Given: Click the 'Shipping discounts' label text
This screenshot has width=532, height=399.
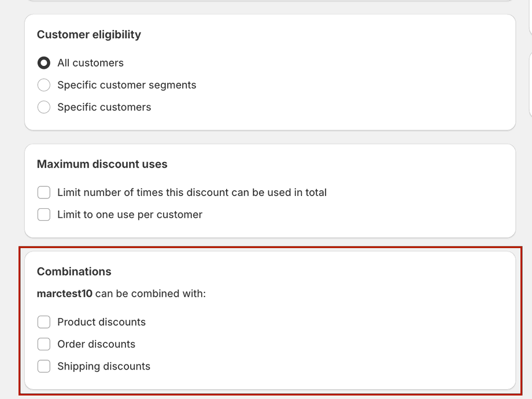Looking at the screenshot, I should pos(104,366).
